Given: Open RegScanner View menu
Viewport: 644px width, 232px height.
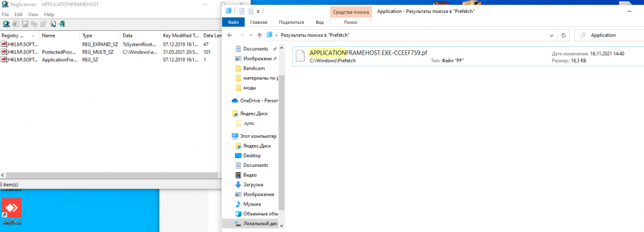Looking at the screenshot, I should tap(33, 14).
